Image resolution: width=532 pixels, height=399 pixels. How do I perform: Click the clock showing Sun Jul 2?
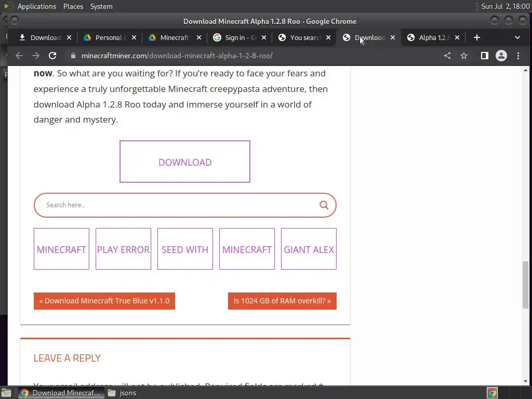tap(506, 6)
